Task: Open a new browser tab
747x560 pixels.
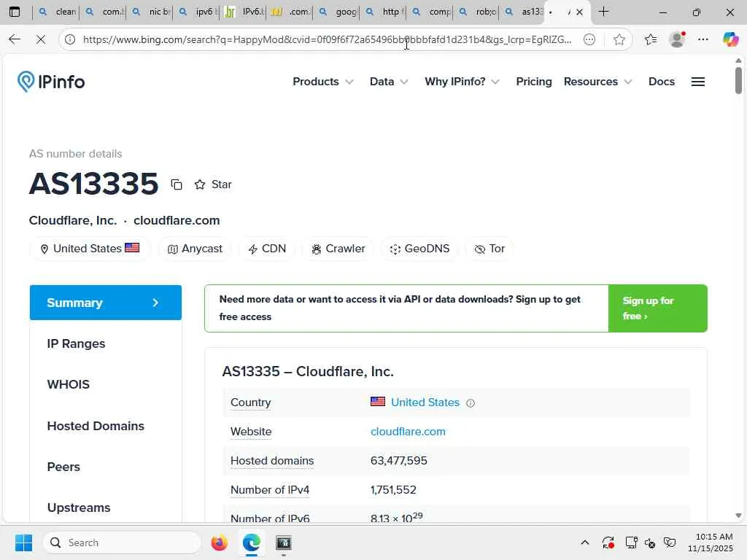Action: 603,12
